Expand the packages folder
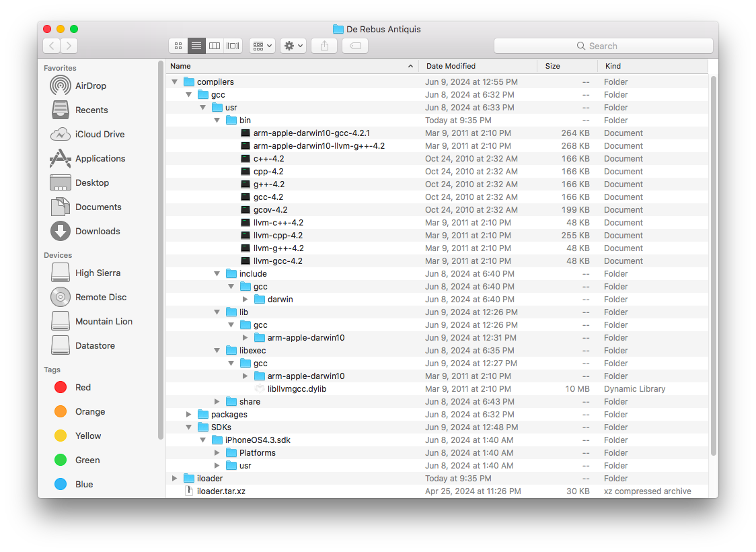Screen dimensions: 756x552 [188, 415]
